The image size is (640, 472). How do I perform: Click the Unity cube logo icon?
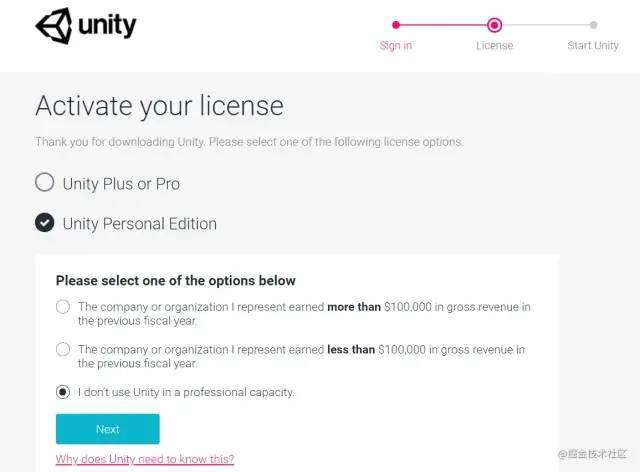(x=54, y=26)
